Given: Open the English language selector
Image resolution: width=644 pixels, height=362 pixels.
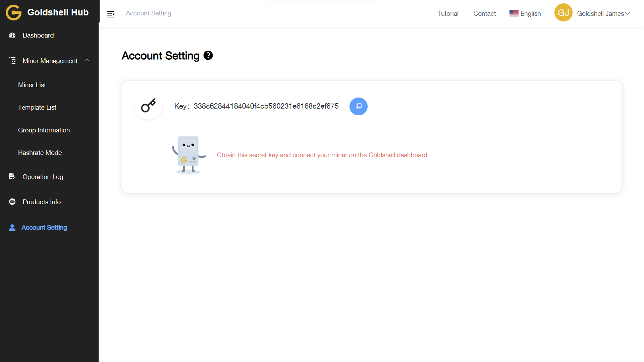Looking at the screenshot, I should [525, 13].
